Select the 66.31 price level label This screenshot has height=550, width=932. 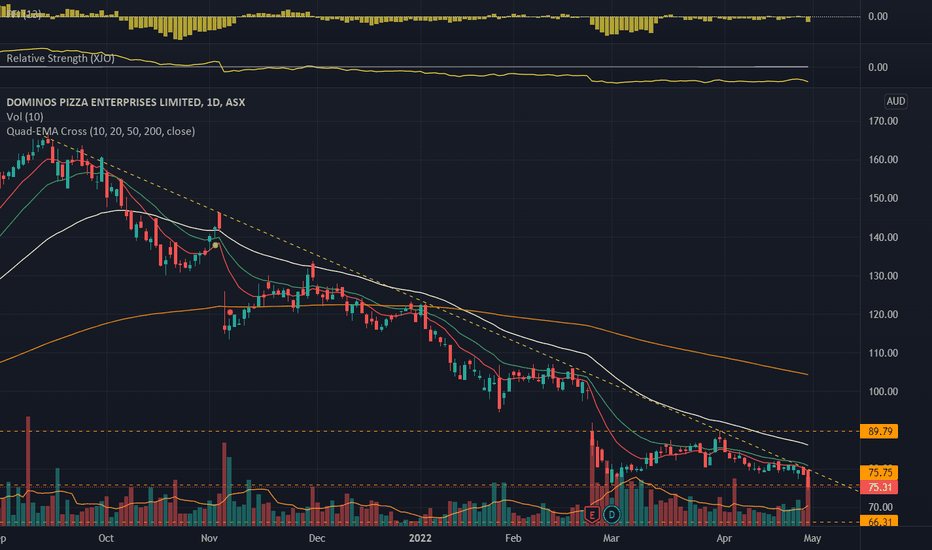879,521
